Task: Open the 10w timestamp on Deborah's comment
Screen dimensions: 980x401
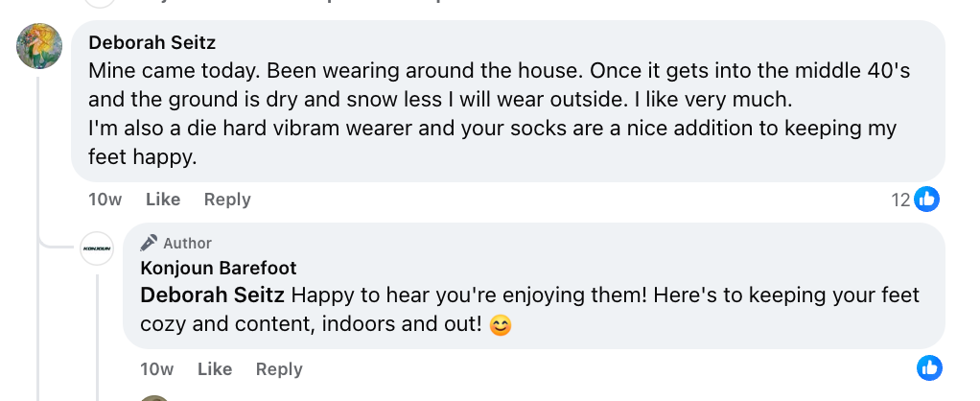Action: pyautogui.click(x=105, y=200)
